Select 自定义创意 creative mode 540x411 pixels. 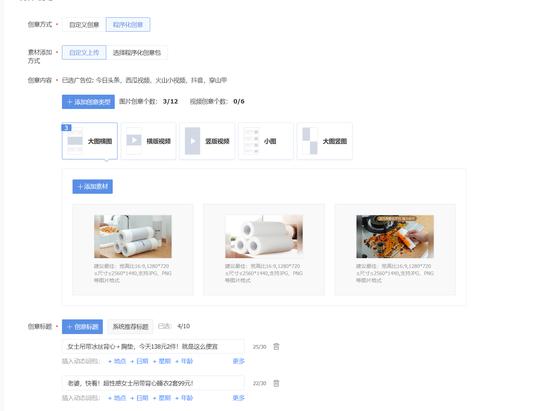point(84,24)
